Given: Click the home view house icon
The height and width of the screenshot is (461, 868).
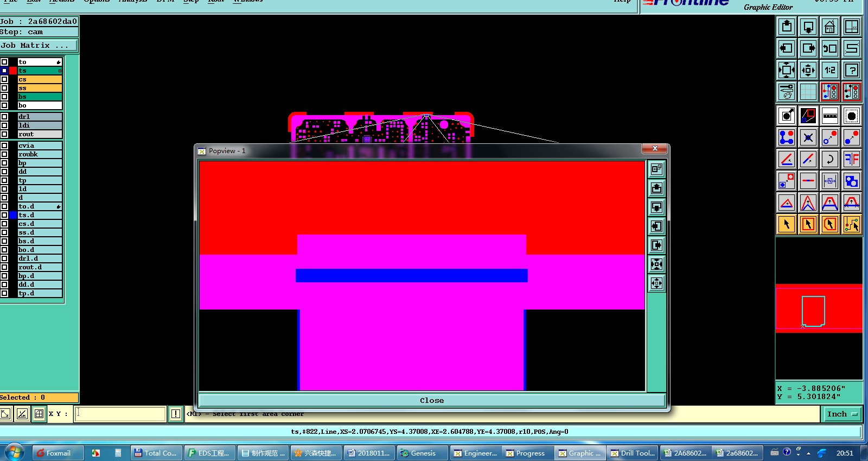Looking at the screenshot, I should [x=830, y=27].
